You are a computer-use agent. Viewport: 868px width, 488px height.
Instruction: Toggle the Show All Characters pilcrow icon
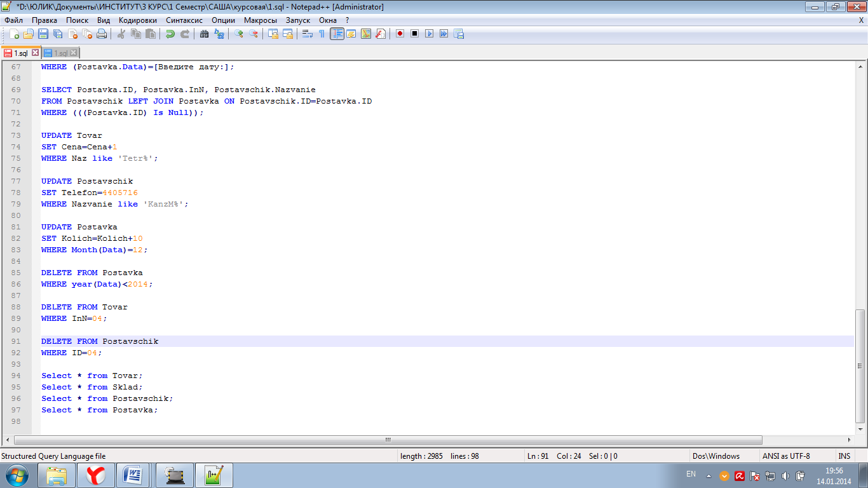[322, 34]
